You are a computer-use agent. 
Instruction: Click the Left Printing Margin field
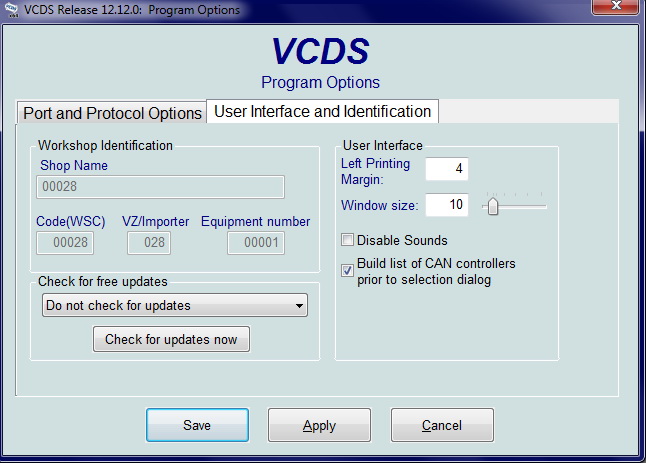click(447, 169)
